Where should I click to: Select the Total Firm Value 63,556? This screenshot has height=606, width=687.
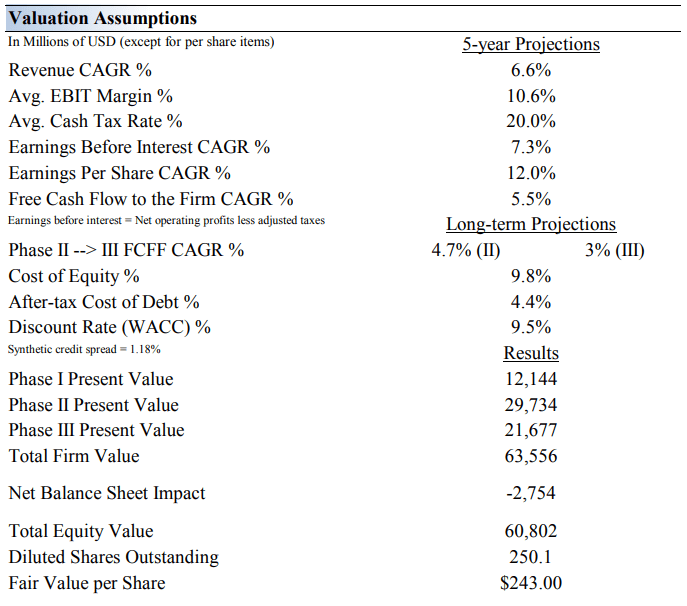(x=530, y=456)
